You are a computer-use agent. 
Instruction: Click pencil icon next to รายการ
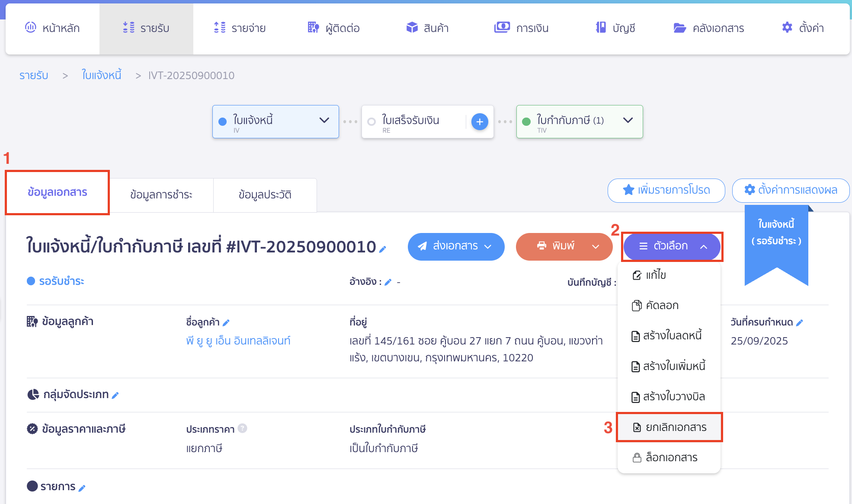click(82, 488)
